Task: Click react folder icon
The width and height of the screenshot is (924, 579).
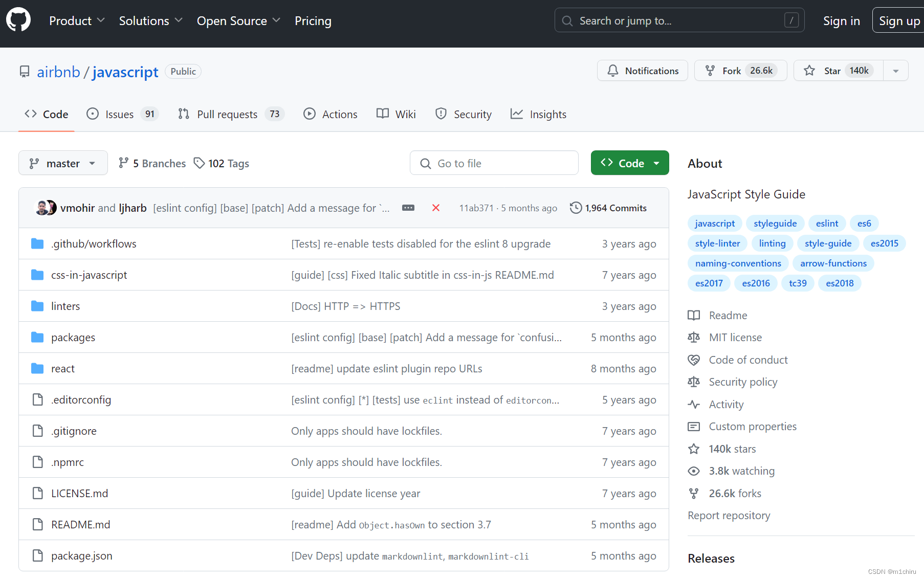Action: [37, 368]
